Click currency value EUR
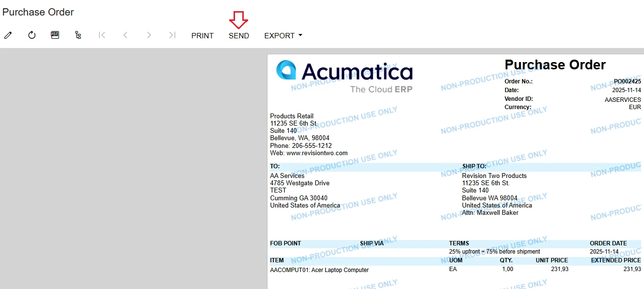The image size is (644, 289). pos(635,107)
